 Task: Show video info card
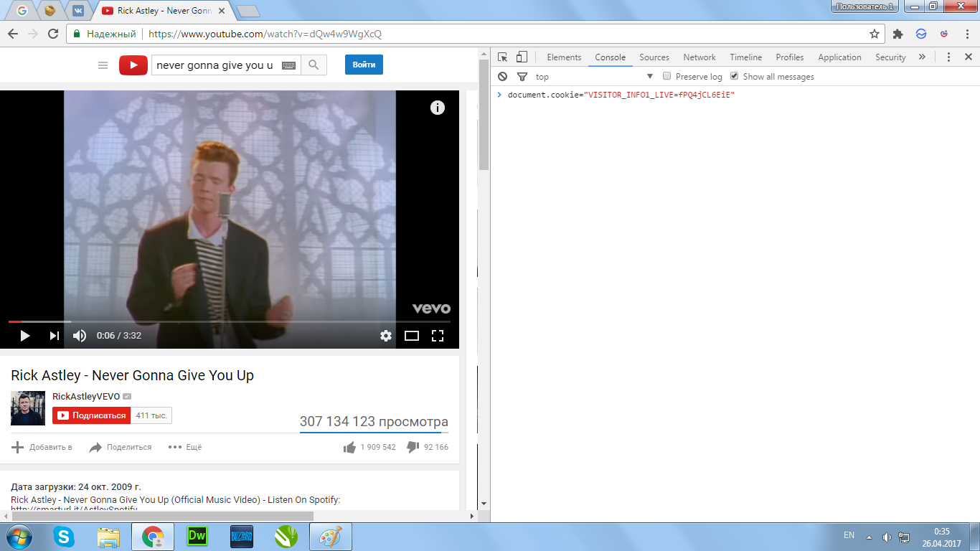(x=438, y=108)
